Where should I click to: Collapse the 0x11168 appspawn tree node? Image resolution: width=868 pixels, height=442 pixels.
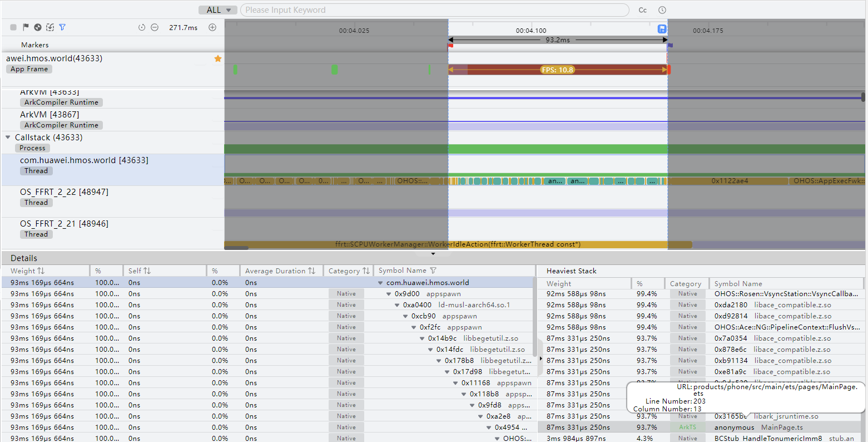(456, 383)
